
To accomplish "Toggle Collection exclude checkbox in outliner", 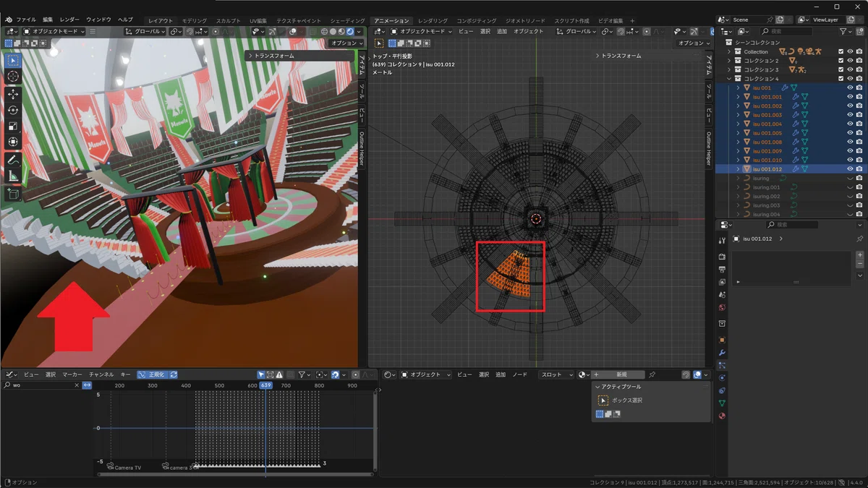I will click(x=840, y=51).
